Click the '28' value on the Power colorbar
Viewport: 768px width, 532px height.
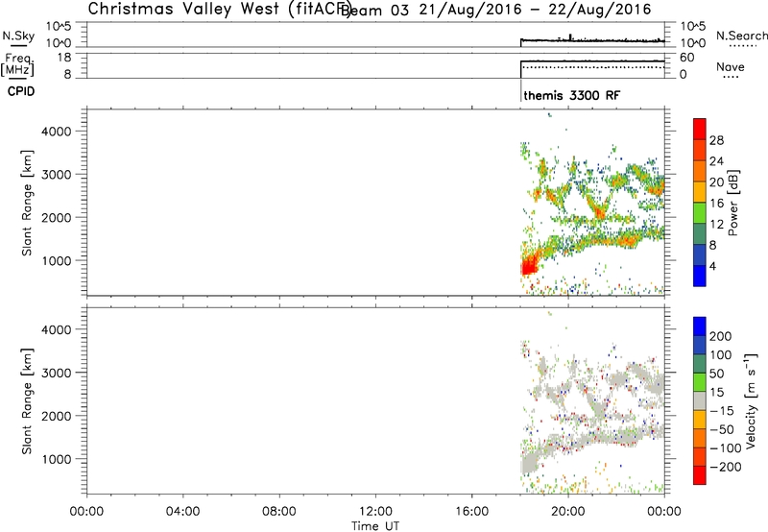[716, 140]
